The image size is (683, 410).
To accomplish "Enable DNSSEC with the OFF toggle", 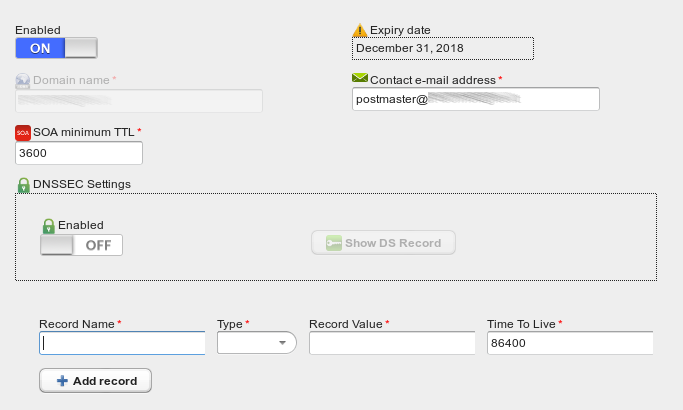I will [x=81, y=245].
